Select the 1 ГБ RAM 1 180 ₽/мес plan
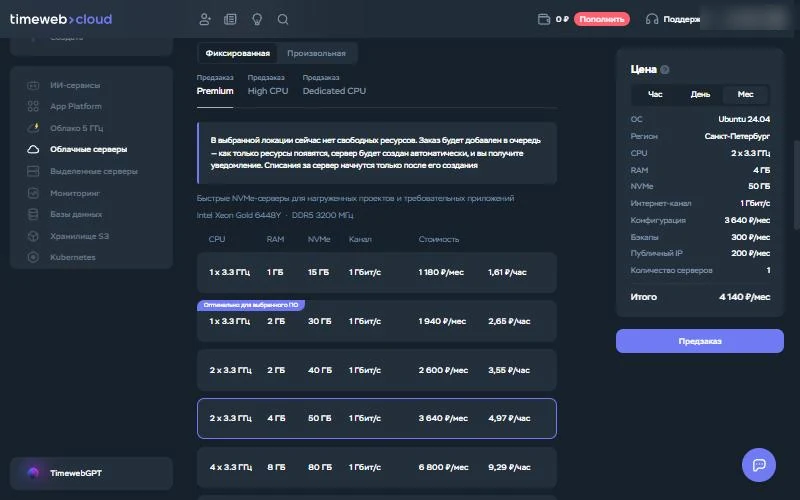This screenshot has width=800, height=500. (377, 272)
